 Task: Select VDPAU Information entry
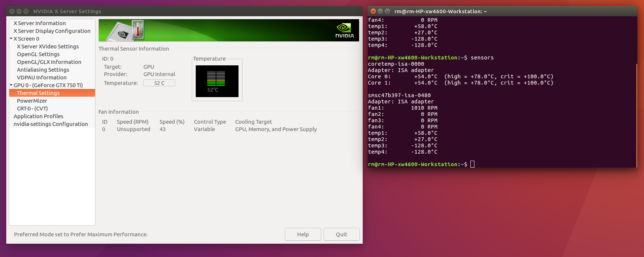pos(42,78)
